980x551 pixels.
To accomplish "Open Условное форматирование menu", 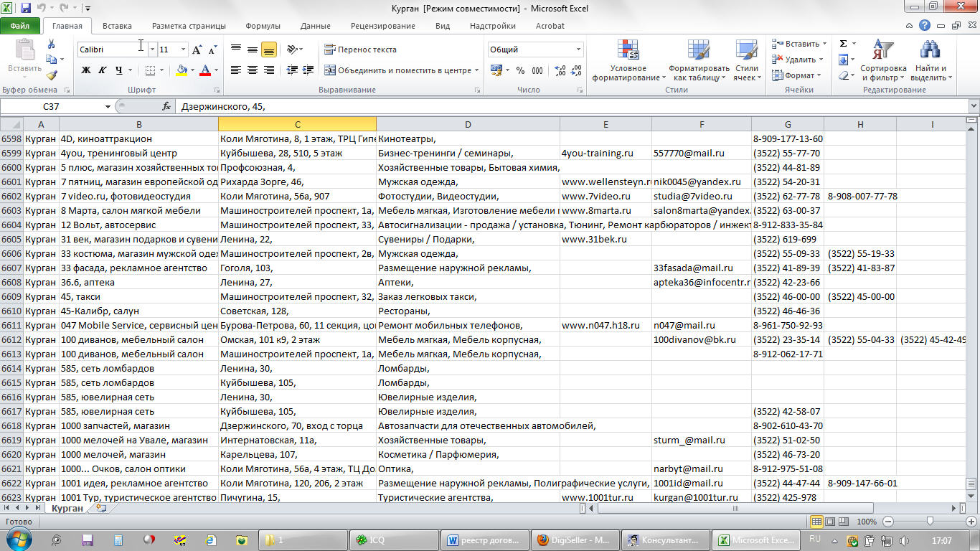I will coord(628,60).
